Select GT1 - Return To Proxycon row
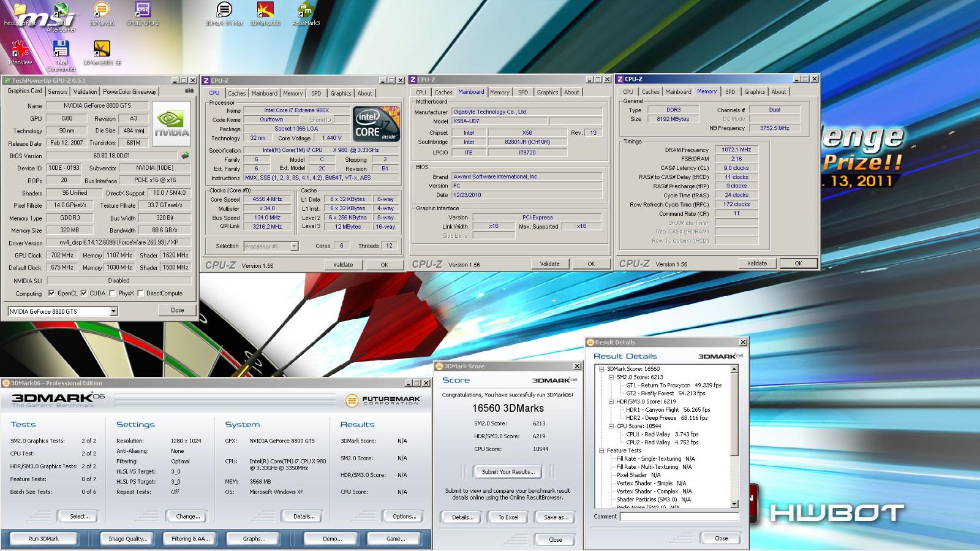Screen dimensions: 980x551 (674, 386)
